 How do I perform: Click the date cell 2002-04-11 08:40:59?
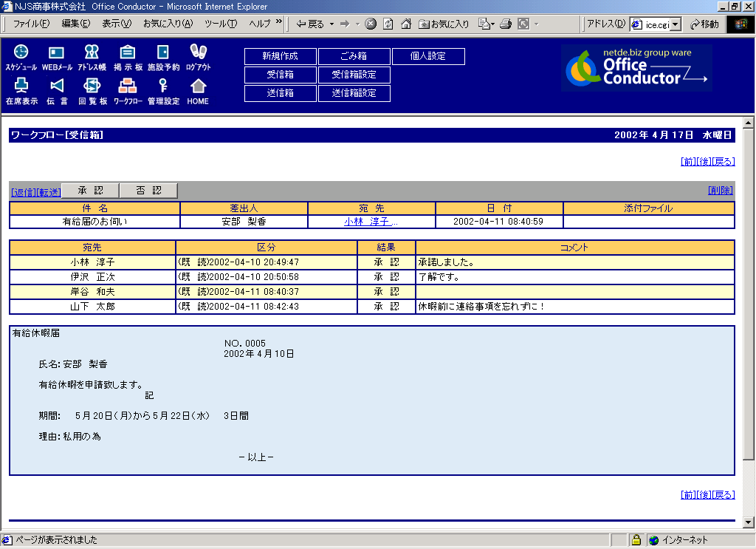tap(498, 222)
